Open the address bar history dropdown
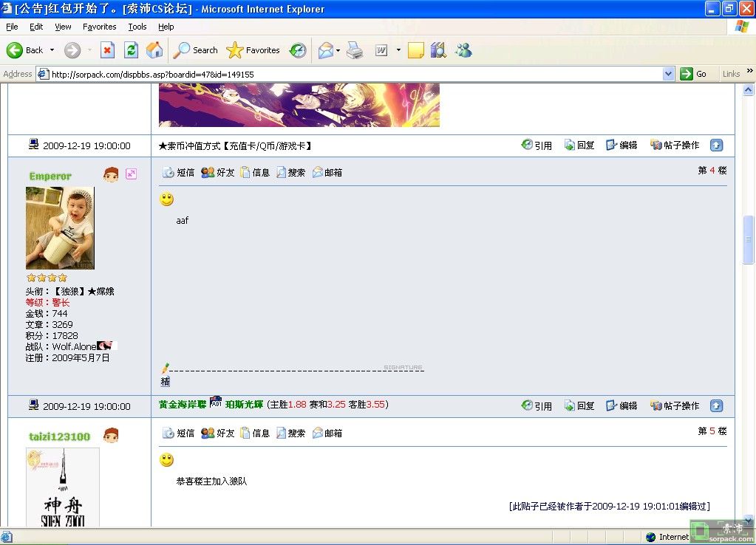 669,74
